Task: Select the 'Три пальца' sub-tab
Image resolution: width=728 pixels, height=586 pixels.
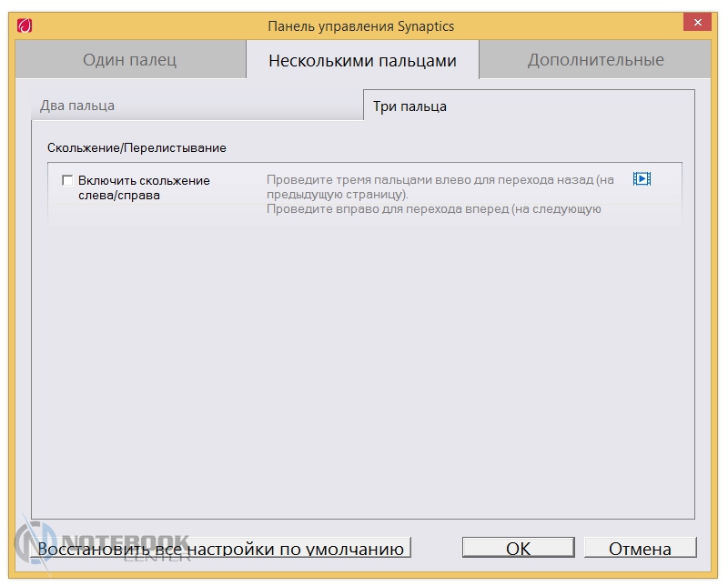Action: tap(529, 106)
